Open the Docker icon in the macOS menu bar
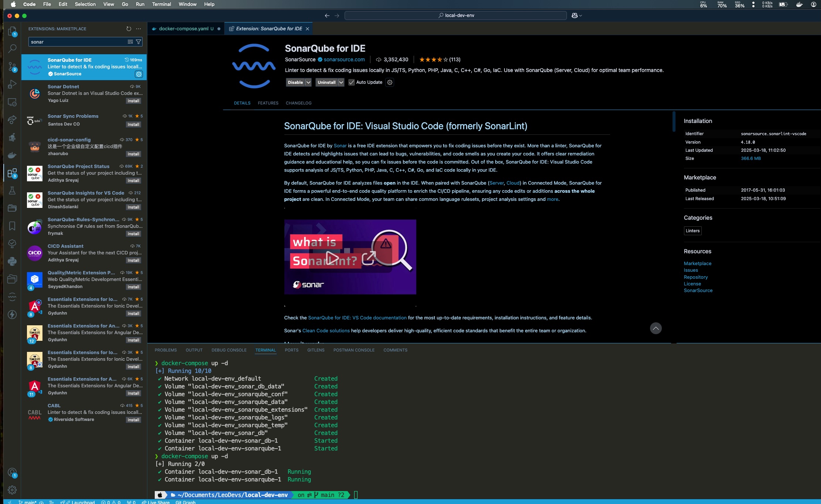Image resolution: width=821 pixels, height=504 pixels. click(x=799, y=4)
